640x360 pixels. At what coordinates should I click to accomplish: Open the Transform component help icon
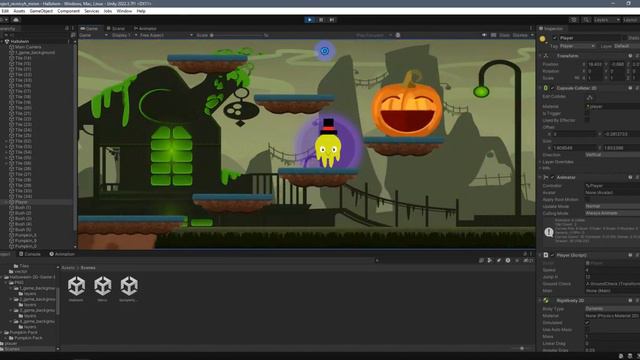[630, 56]
